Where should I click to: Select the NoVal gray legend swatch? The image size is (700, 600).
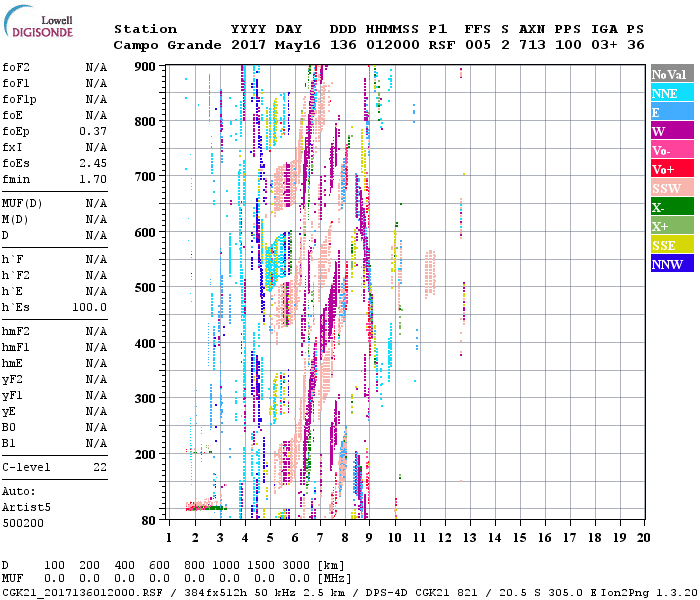672,74
